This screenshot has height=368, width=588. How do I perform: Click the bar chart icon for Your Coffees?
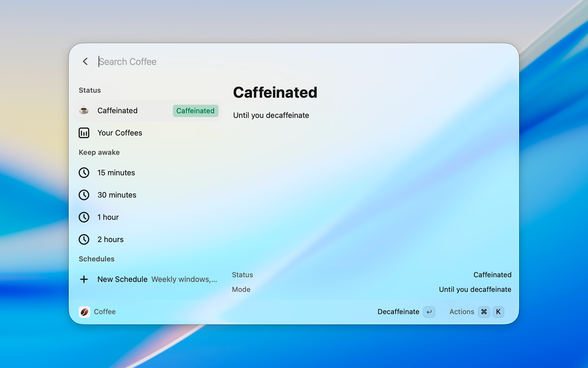[84, 133]
